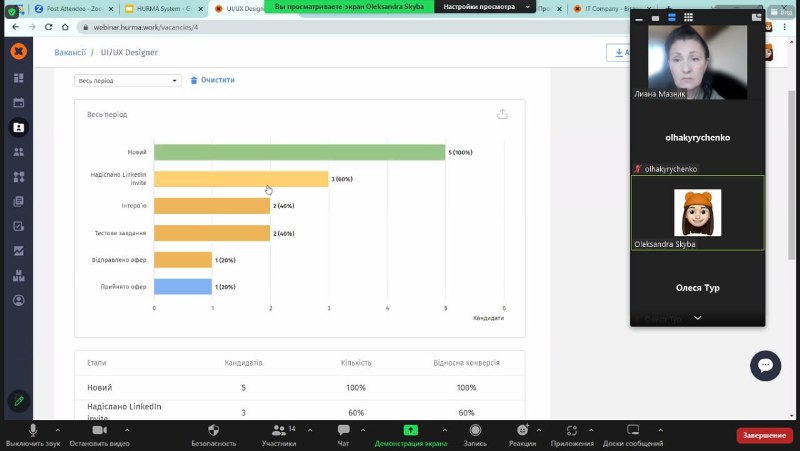This screenshot has width=800, height=451.
Task: Click the 'Відправлено офер' chart bar
Action: [183, 260]
